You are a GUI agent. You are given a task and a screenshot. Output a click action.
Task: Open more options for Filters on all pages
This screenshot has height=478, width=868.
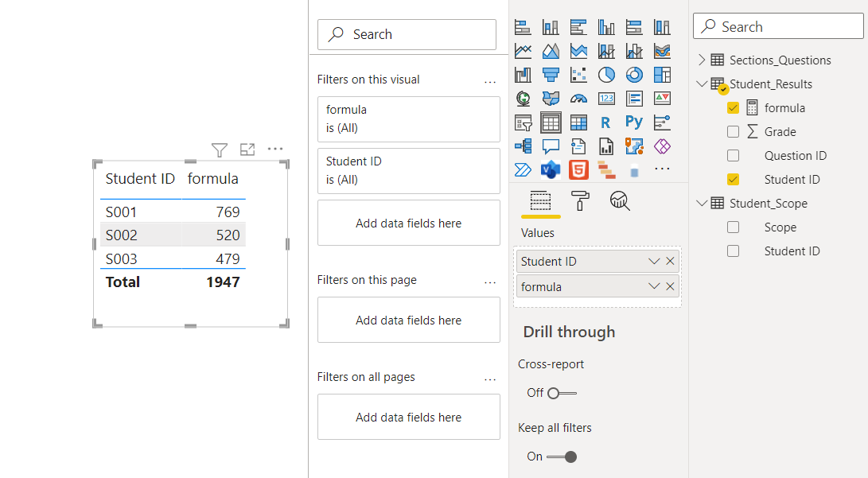(x=490, y=379)
